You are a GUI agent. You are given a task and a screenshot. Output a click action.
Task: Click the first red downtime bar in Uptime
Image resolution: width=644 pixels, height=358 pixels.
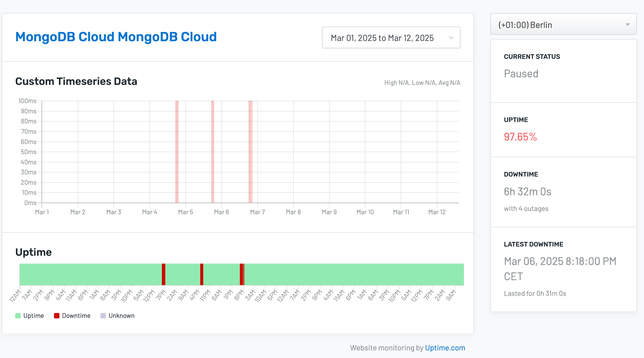click(163, 274)
